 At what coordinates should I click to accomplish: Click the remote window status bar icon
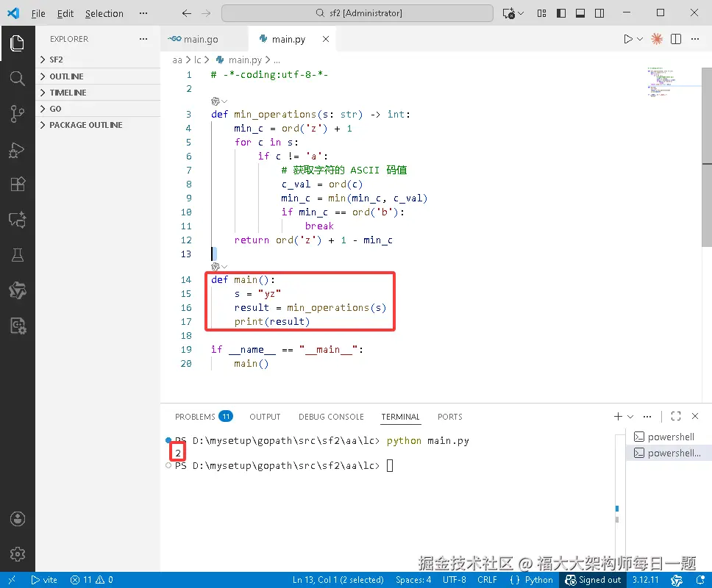coord(12,580)
